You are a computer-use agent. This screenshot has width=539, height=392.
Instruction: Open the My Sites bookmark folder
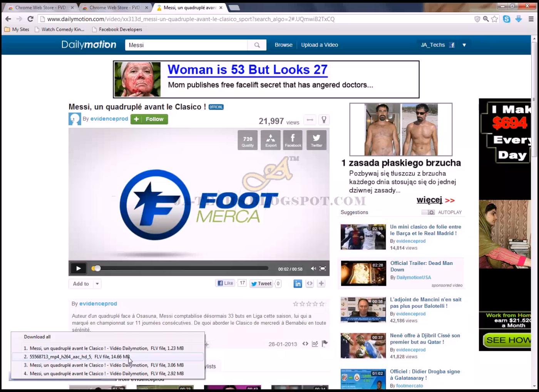click(17, 29)
